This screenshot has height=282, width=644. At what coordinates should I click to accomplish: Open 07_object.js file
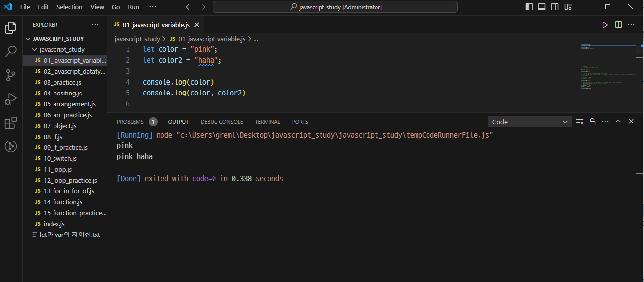[x=65, y=126]
